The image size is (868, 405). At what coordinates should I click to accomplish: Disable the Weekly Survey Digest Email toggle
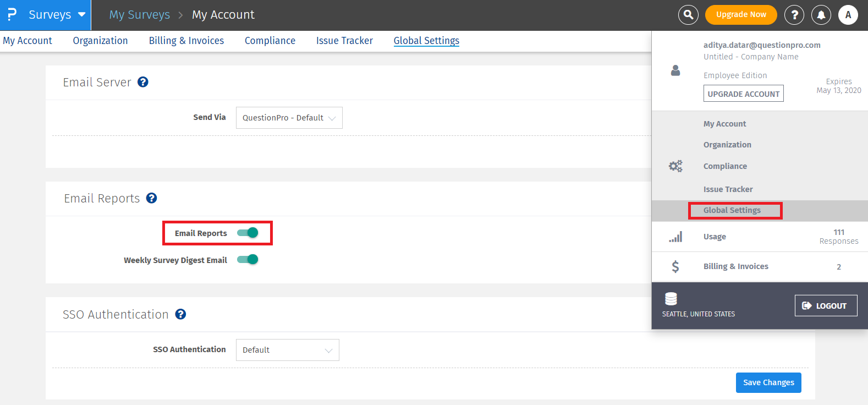coord(248,260)
